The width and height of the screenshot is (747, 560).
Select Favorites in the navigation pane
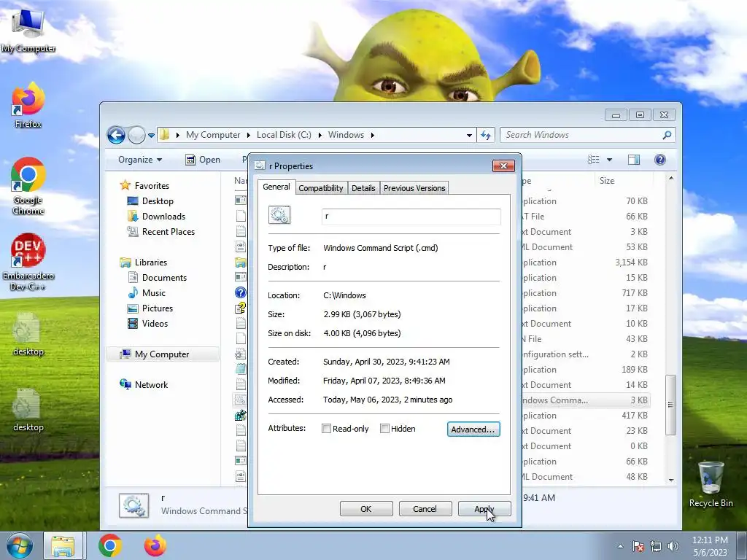click(x=145, y=186)
